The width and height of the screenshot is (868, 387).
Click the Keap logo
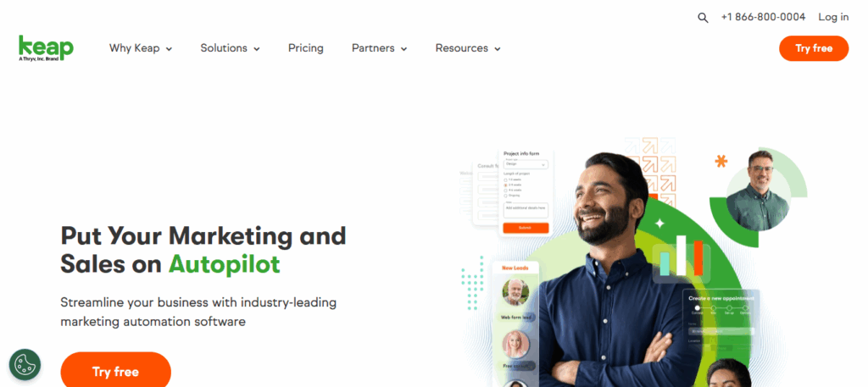point(46,48)
